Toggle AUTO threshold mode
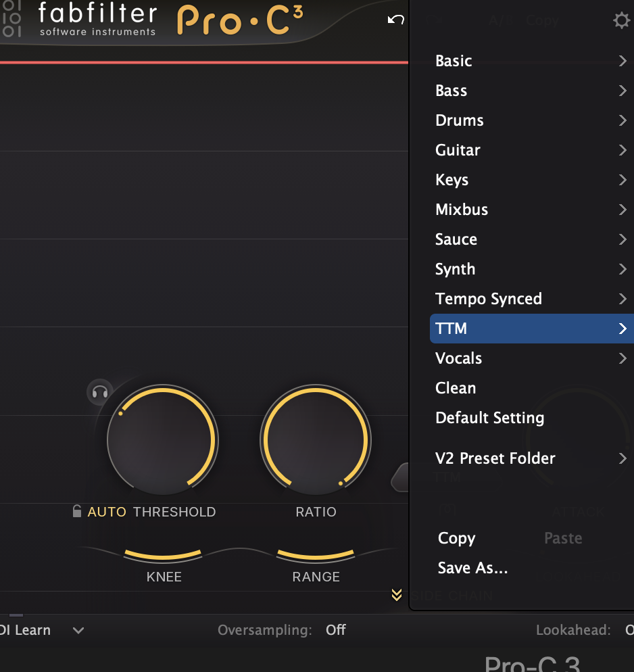Viewport: 634px width, 672px height. point(107,512)
